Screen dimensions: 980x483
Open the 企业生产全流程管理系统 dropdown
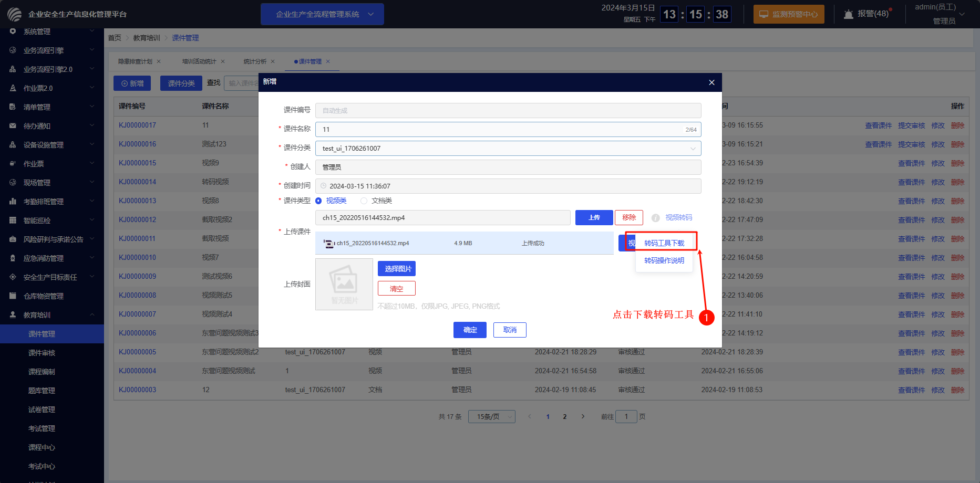322,14
